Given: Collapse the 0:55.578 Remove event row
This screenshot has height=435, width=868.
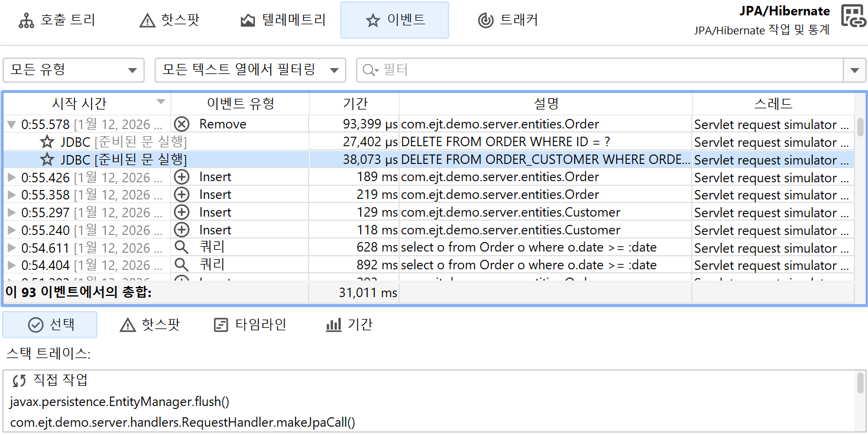Looking at the screenshot, I should (11, 125).
